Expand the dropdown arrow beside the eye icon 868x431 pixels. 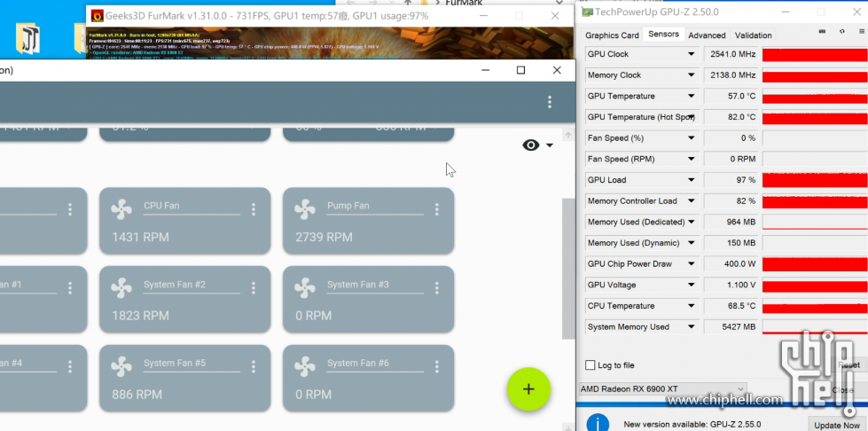click(x=550, y=145)
